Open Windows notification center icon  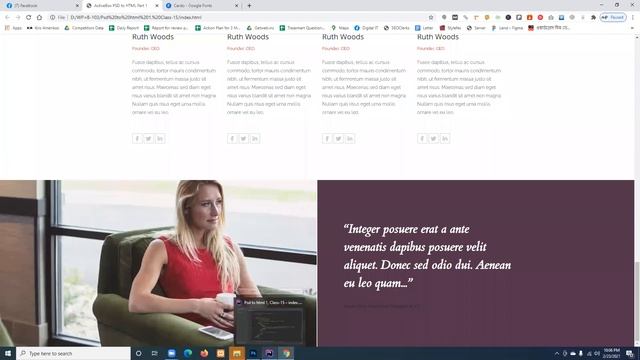click(630, 353)
